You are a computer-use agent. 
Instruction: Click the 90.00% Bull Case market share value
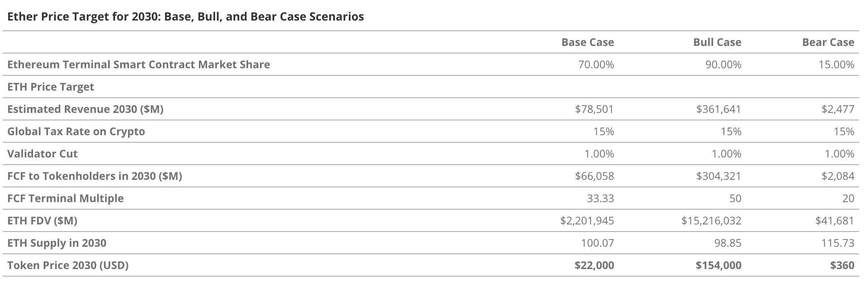[723, 65]
